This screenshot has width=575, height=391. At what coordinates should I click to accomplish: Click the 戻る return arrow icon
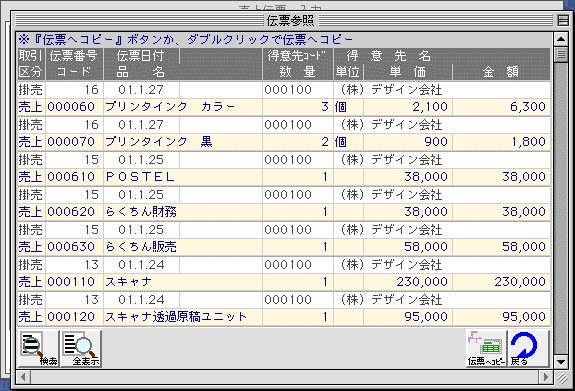[x=529, y=348]
